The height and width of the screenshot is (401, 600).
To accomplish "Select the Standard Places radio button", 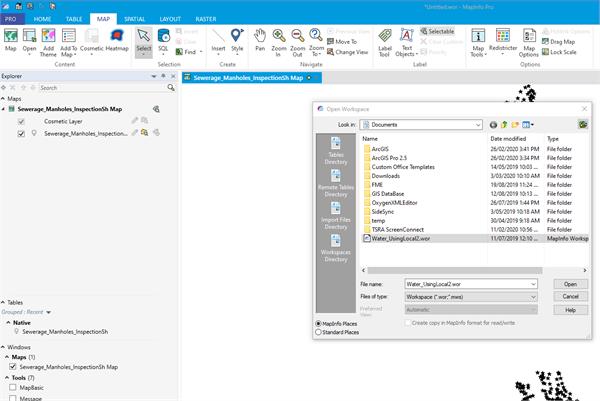I will click(x=318, y=332).
